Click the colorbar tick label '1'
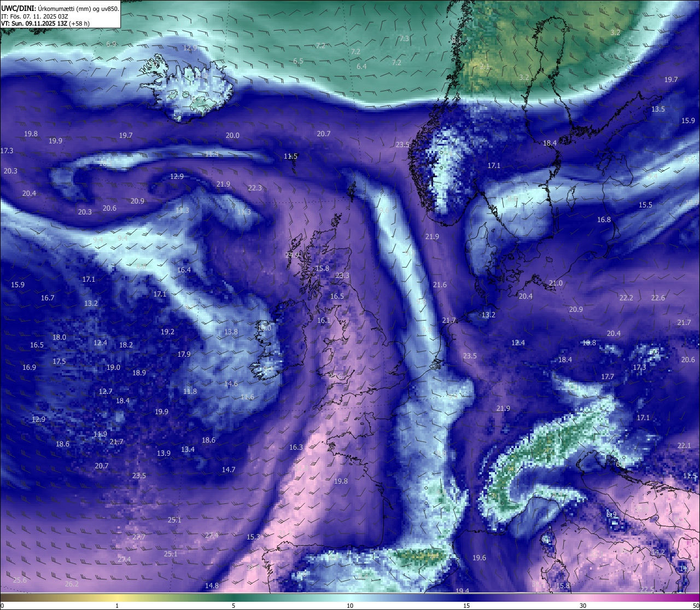The width and height of the screenshot is (700, 610). pos(117,606)
